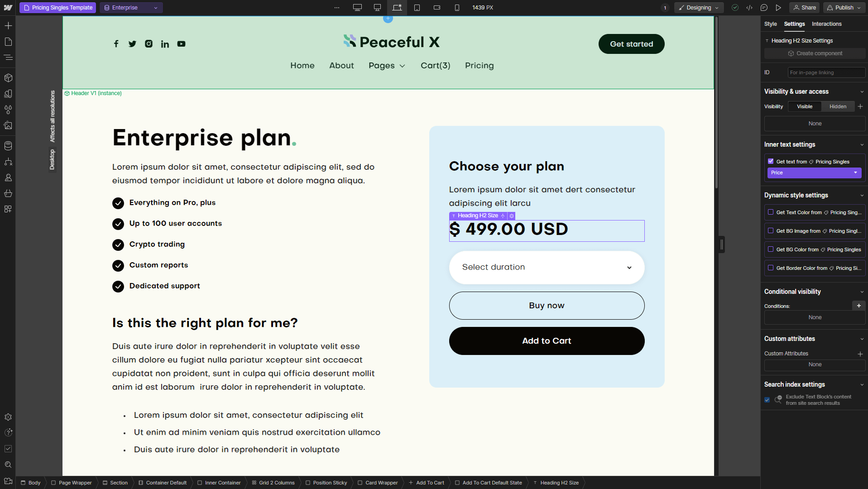
Task: Switch to mobile portrait breakpoint
Action: coord(457,7)
